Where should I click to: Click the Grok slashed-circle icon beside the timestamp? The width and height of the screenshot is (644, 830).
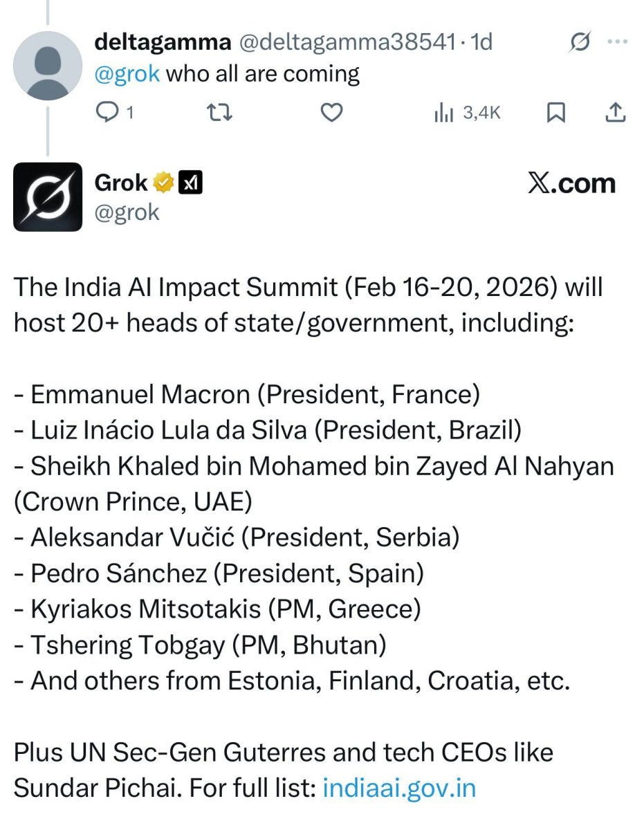coord(580,44)
